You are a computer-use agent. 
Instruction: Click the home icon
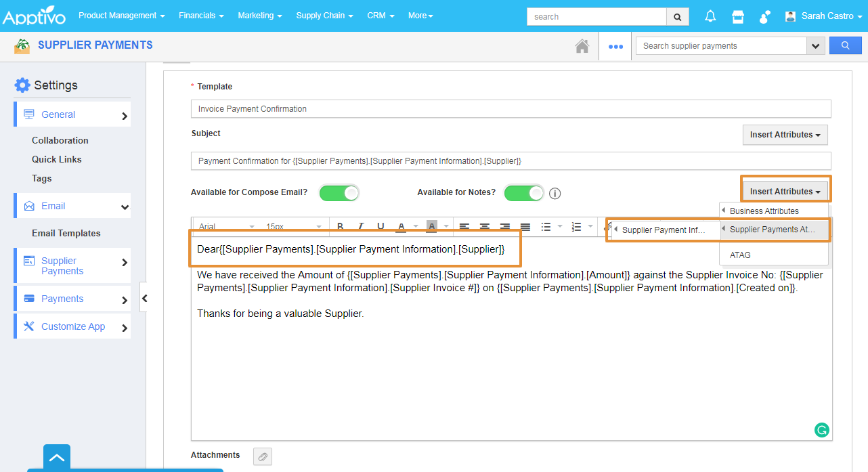[x=582, y=46]
